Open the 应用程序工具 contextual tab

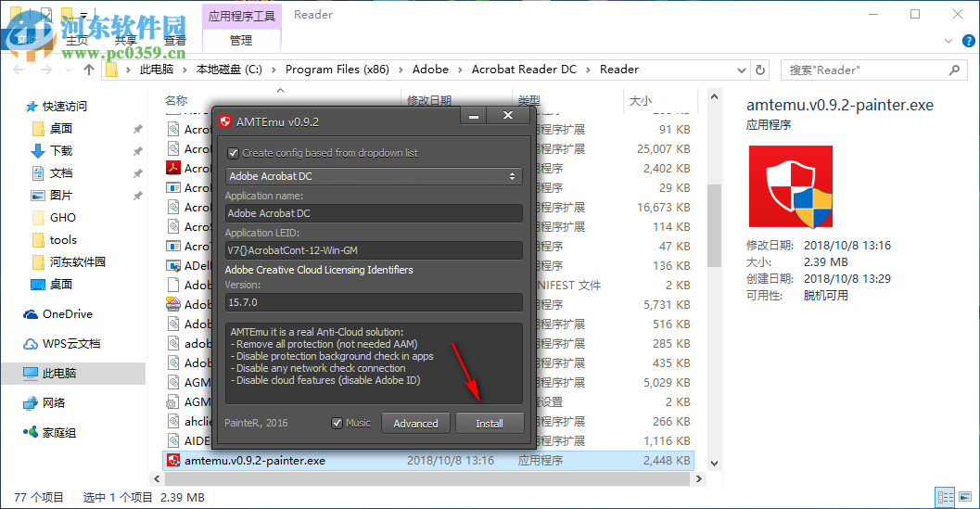click(x=241, y=16)
